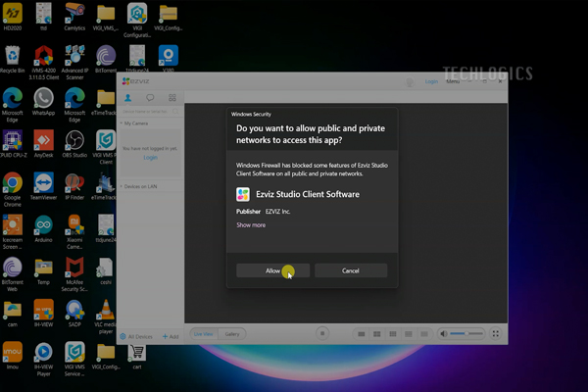This screenshot has width=588, height=392.
Task: Click Allow in the Windows Security dialog
Action: [x=272, y=270]
